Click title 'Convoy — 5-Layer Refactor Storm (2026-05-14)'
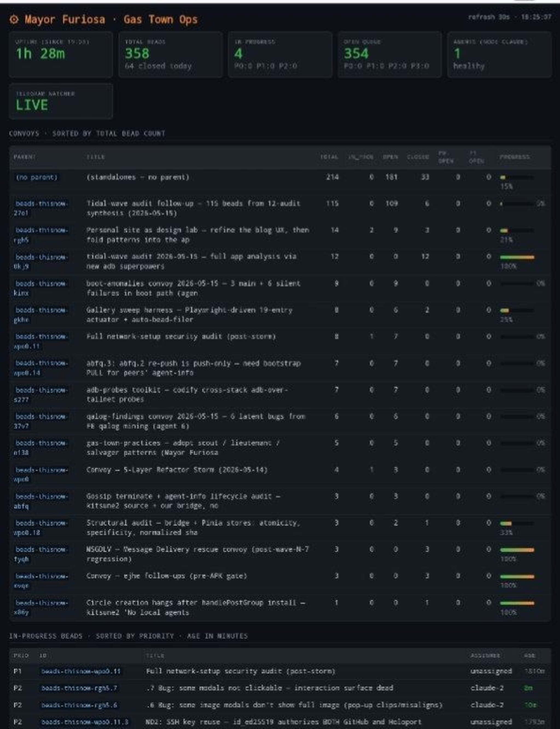This screenshot has height=729, width=560. (x=177, y=470)
